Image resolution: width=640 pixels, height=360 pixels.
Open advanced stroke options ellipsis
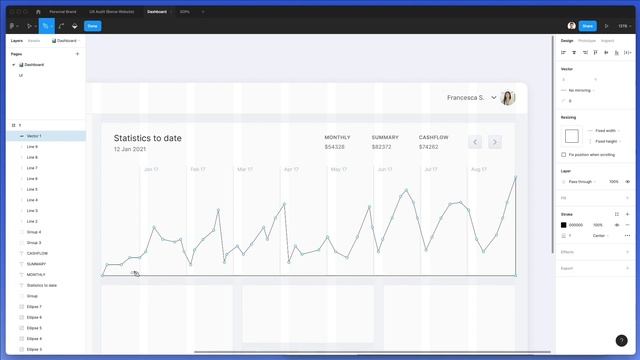click(x=627, y=236)
